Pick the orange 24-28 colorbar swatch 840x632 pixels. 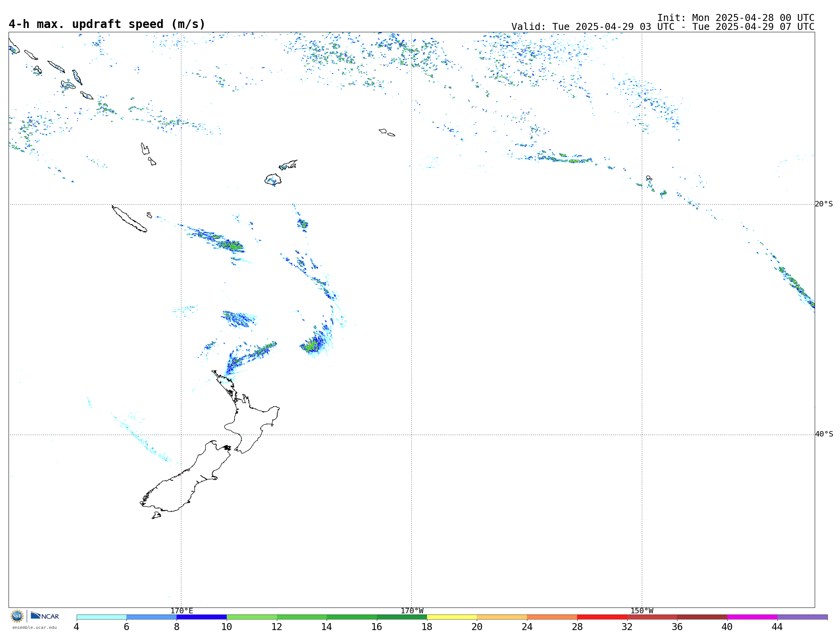click(x=552, y=617)
